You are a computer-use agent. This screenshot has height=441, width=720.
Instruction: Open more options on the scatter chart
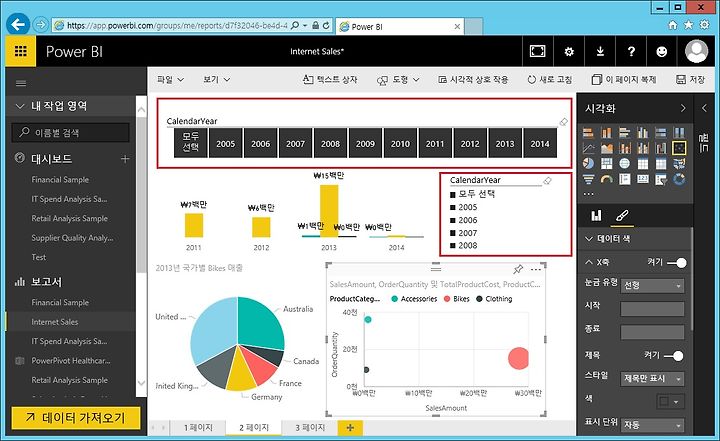coord(535,269)
